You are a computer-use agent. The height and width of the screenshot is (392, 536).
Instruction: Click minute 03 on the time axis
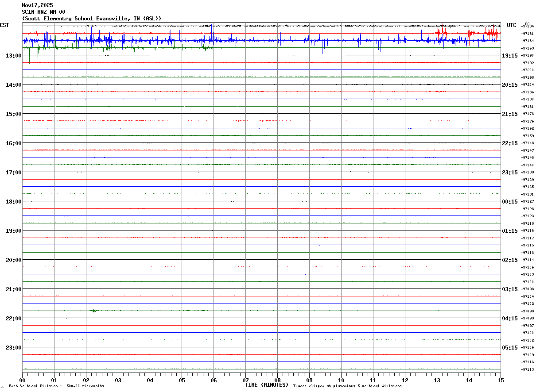(118, 380)
